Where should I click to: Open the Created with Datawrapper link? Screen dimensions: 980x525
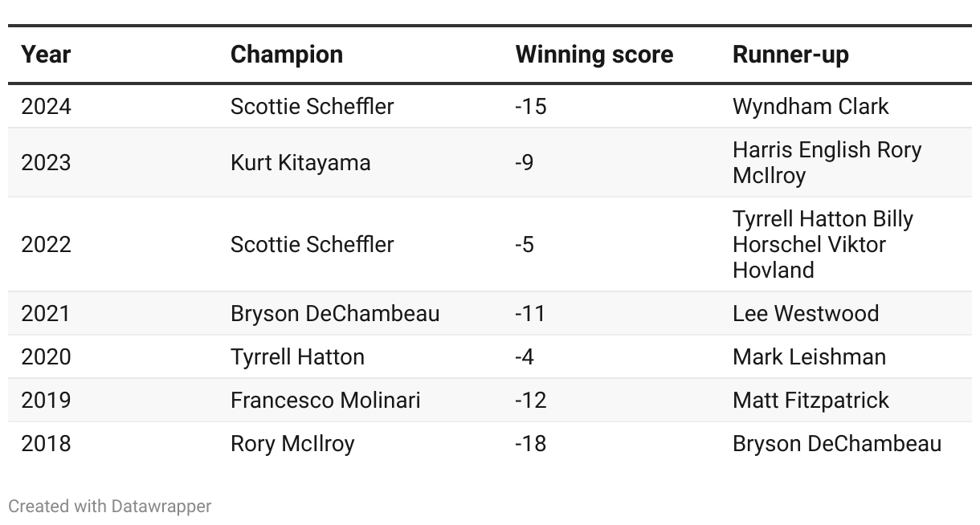coord(110,507)
